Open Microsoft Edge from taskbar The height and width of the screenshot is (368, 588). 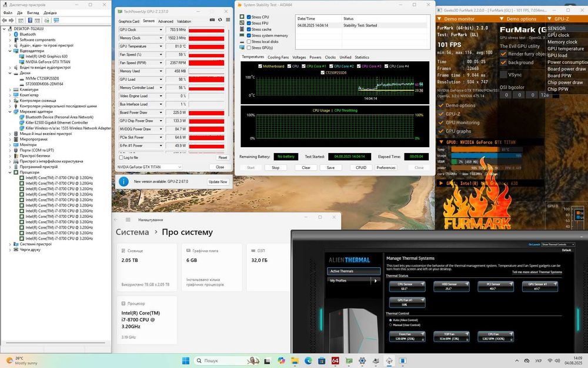(x=308, y=361)
